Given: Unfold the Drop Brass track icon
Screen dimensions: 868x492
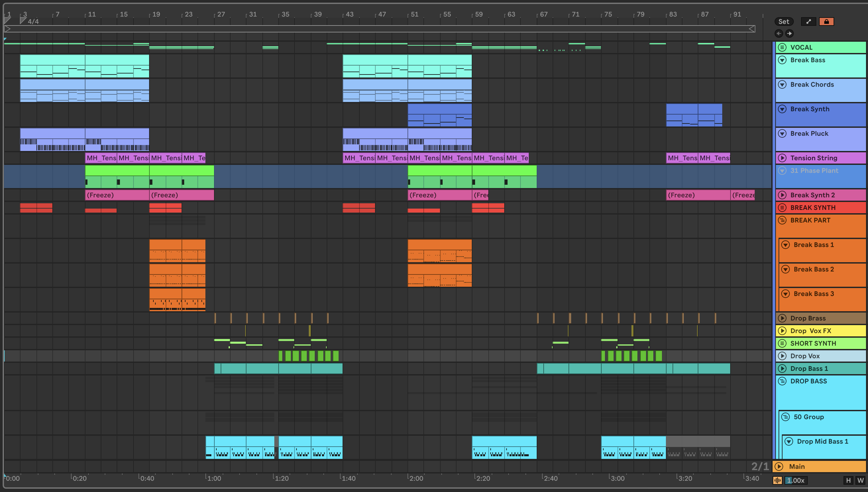Looking at the screenshot, I should pos(782,318).
